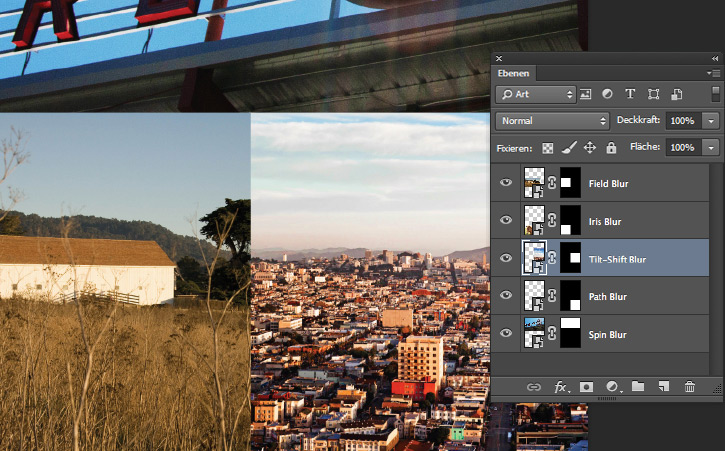
Task: Click the Path Blur layer thumbnail
Action: [x=534, y=295]
